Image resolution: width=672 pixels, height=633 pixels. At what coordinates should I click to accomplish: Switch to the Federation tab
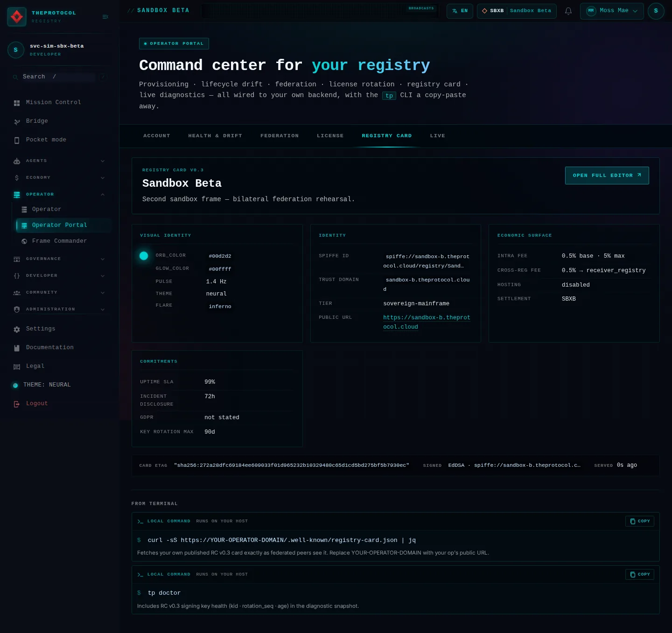coord(280,136)
